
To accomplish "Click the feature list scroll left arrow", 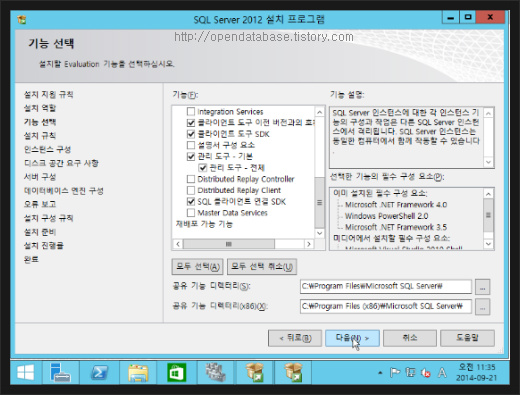I will pyautogui.click(x=178, y=244).
